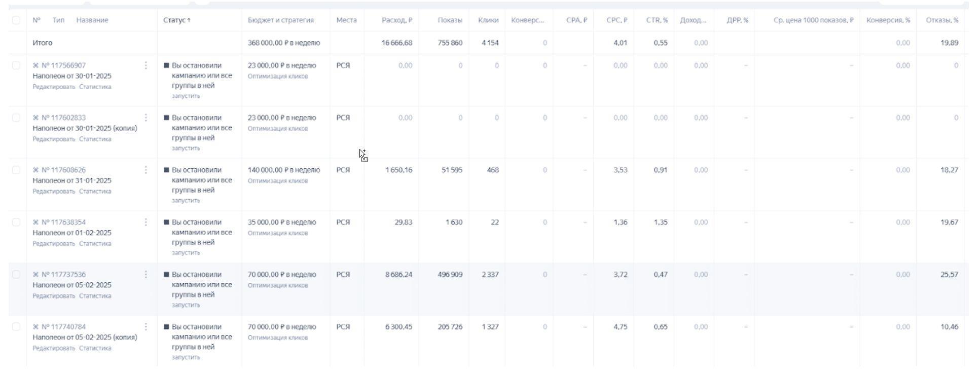Screen dimensions: 980x374
Task: Sort by Расход, ₽ column header
Action: point(396,20)
